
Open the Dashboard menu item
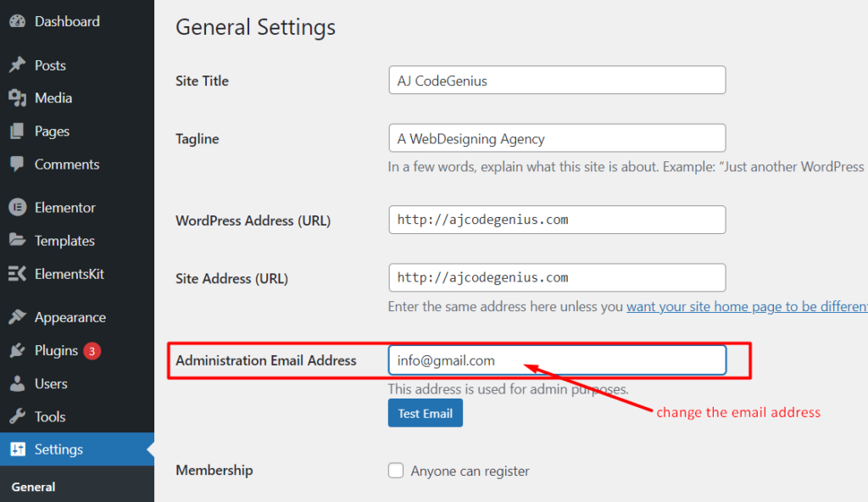pyautogui.click(x=67, y=21)
